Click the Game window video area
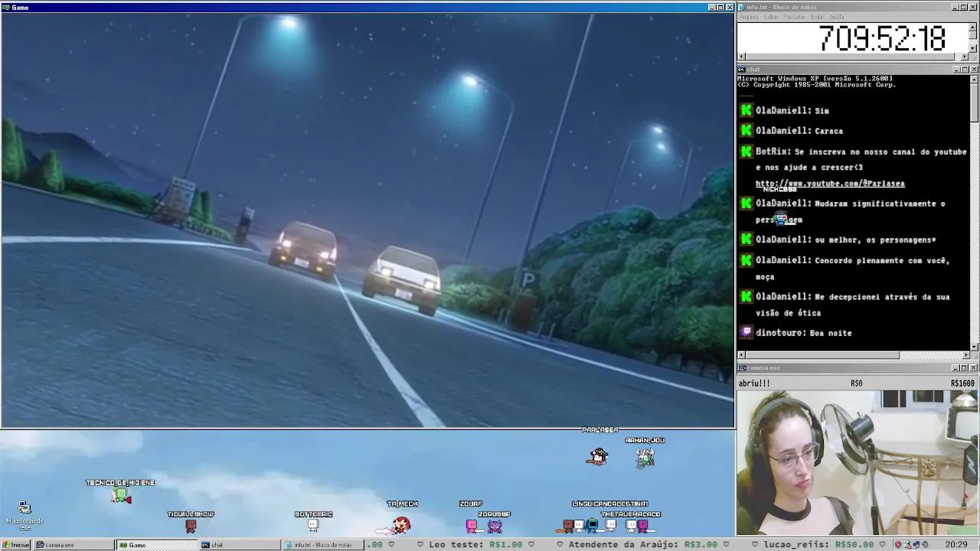Image resolution: width=980 pixels, height=551 pixels. (367, 220)
